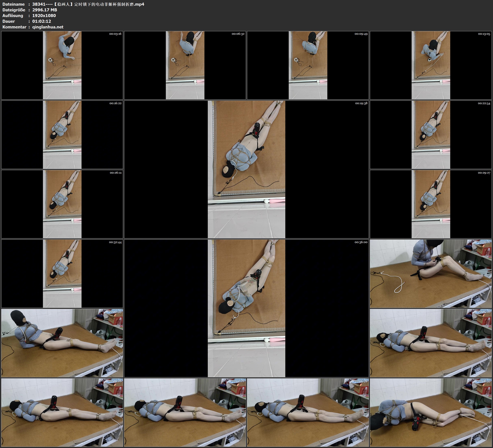Click the thumbnail marked 00:22:54
This screenshot has height=448, width=493.
(x=431, y=134)
